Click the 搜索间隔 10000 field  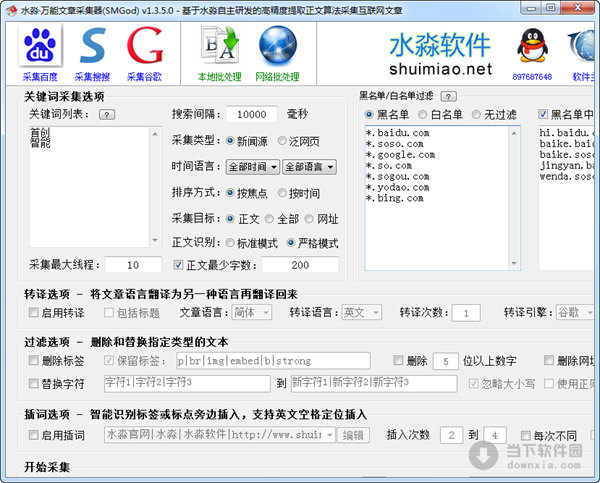pos(251,114)
